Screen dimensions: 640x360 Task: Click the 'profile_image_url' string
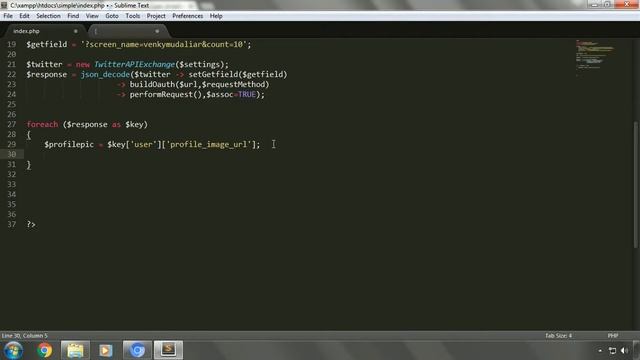209,144
